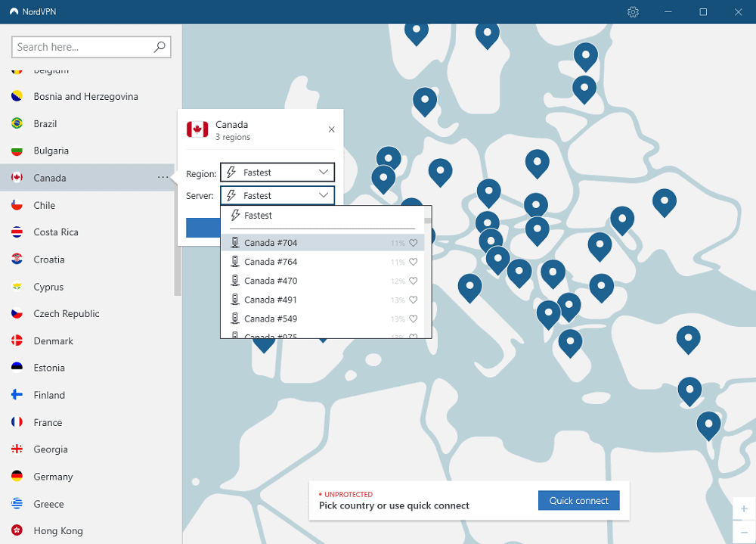Select server Canada #704
Viewport: 756px width, 544px height.
[322, 243]
